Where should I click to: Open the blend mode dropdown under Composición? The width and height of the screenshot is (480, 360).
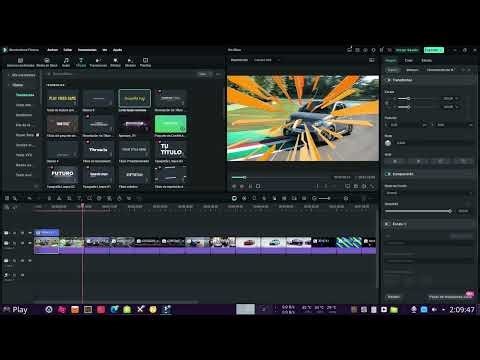(429, 193)
